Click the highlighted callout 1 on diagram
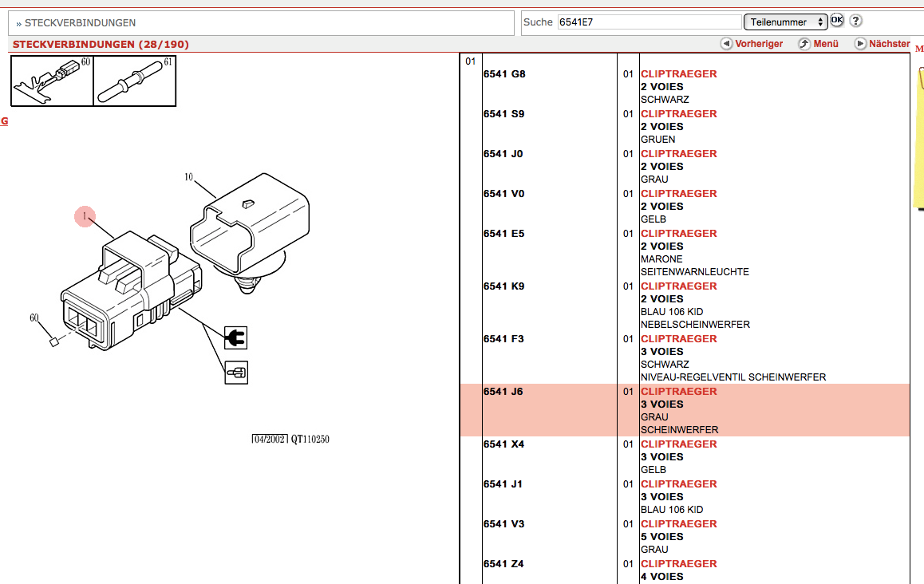924x584 pixels. (x=85, y=216)
